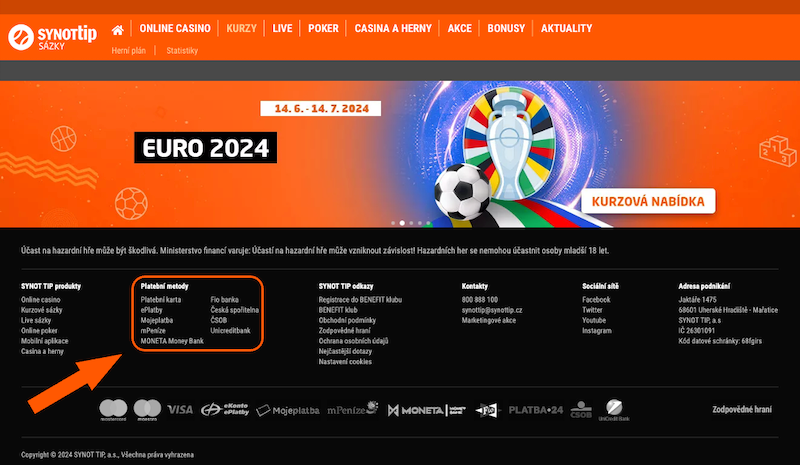Open the KURZY menu item
This screenshot has height=465, width=800.
[x=241, y=29]
